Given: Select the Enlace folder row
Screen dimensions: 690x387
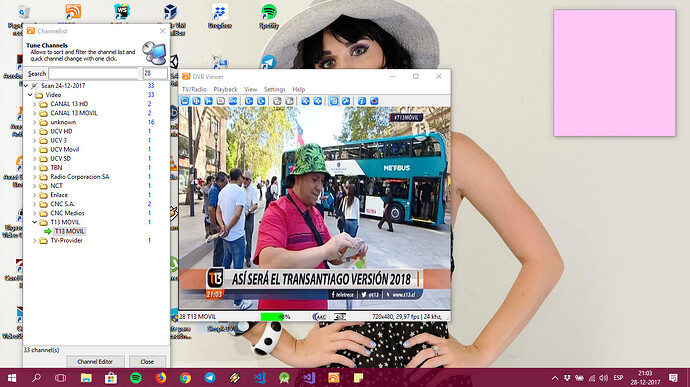Looking at the screenshot, I should 59,195.
